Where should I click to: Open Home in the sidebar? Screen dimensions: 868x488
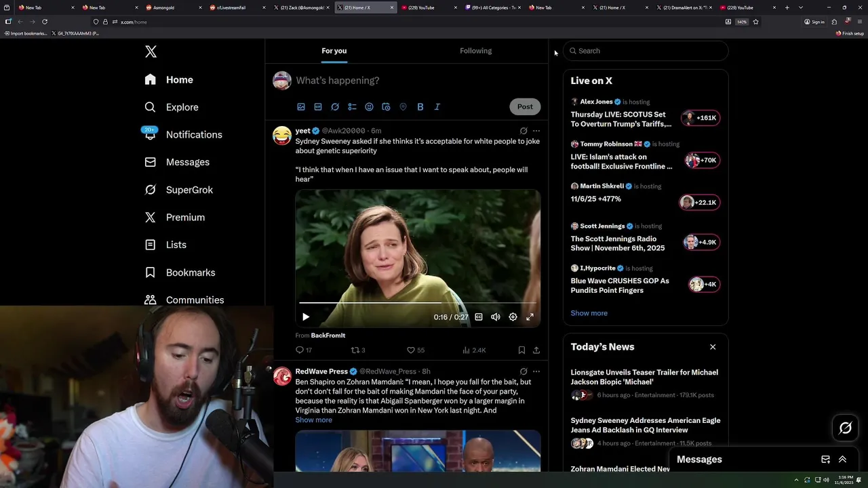pos(170,80)
